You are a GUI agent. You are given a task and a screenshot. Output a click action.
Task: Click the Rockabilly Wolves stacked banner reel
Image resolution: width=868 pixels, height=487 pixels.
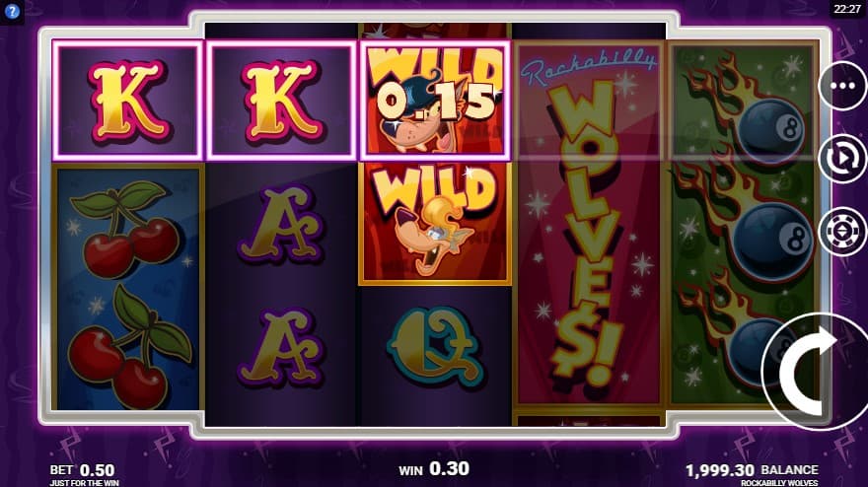click(x=589, y=224)
